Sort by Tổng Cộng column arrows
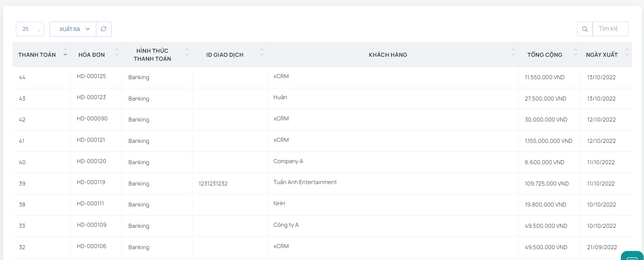This screenshot has height=260, width=644. coord(575,52)
